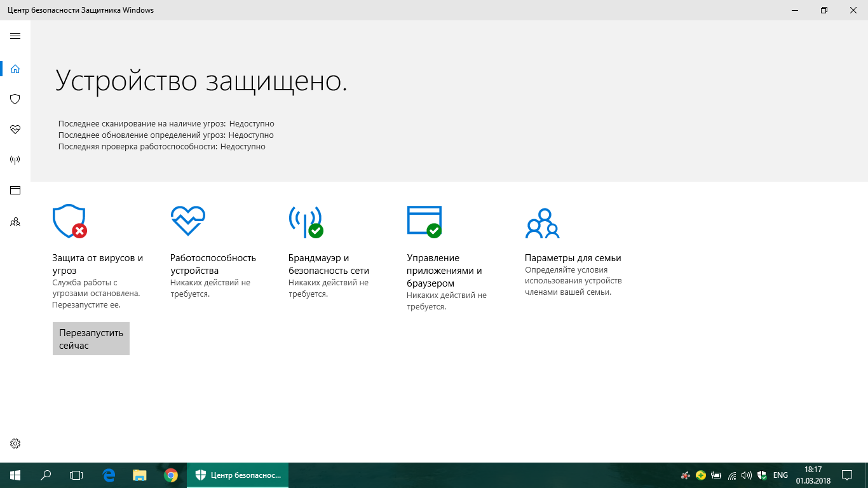
Task: Click the large heart device health icon
Action: tap(188, 220)
